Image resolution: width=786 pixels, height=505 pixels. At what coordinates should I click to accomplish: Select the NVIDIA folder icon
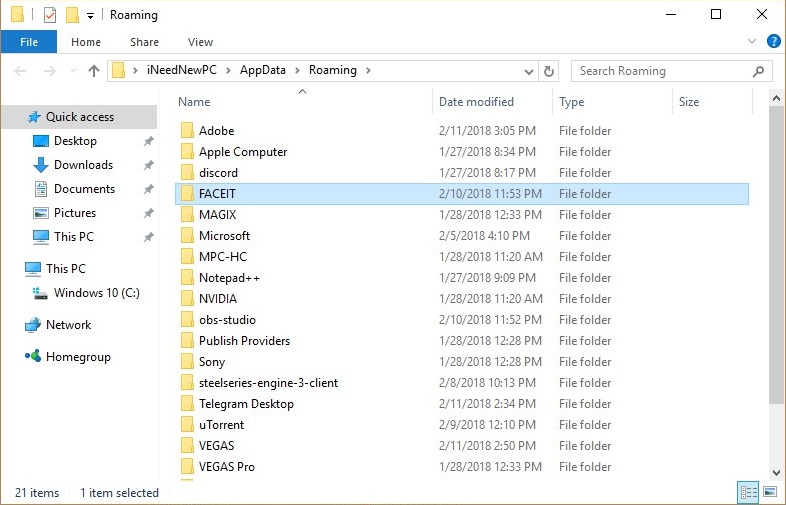coord(187,299)
